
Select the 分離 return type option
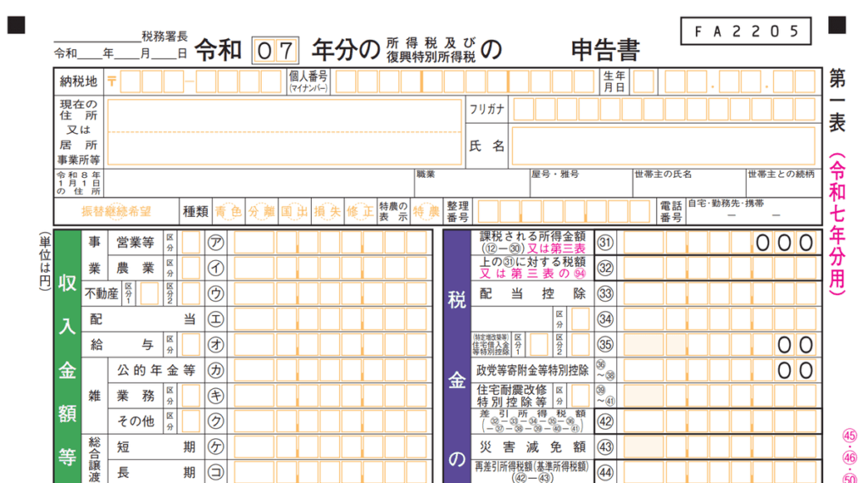pos(262,211)
